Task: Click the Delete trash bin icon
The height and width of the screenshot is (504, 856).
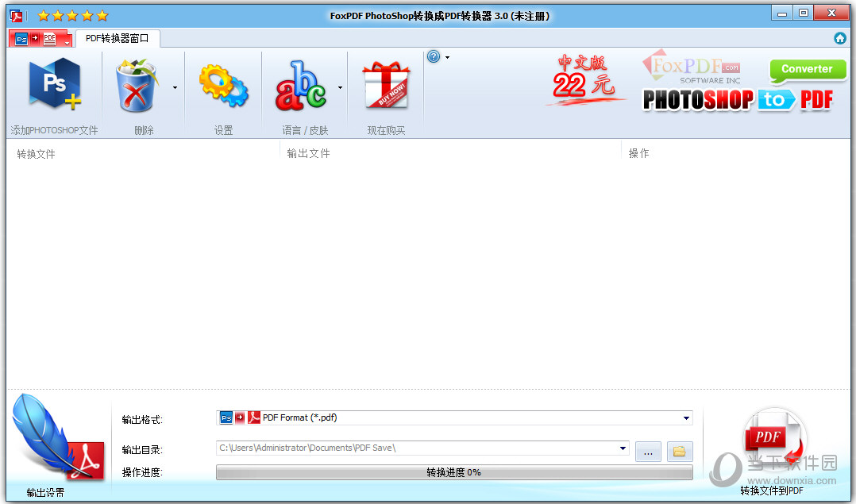Action: click(x=137, y=87)
